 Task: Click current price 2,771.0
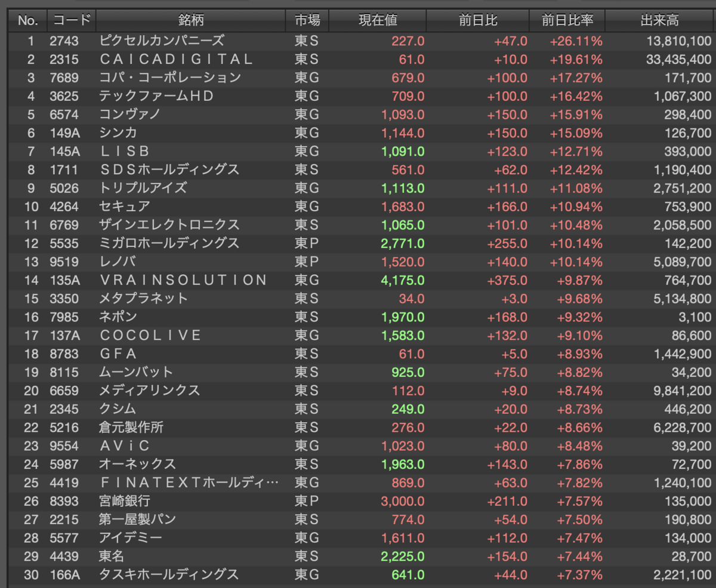[403, 243]
